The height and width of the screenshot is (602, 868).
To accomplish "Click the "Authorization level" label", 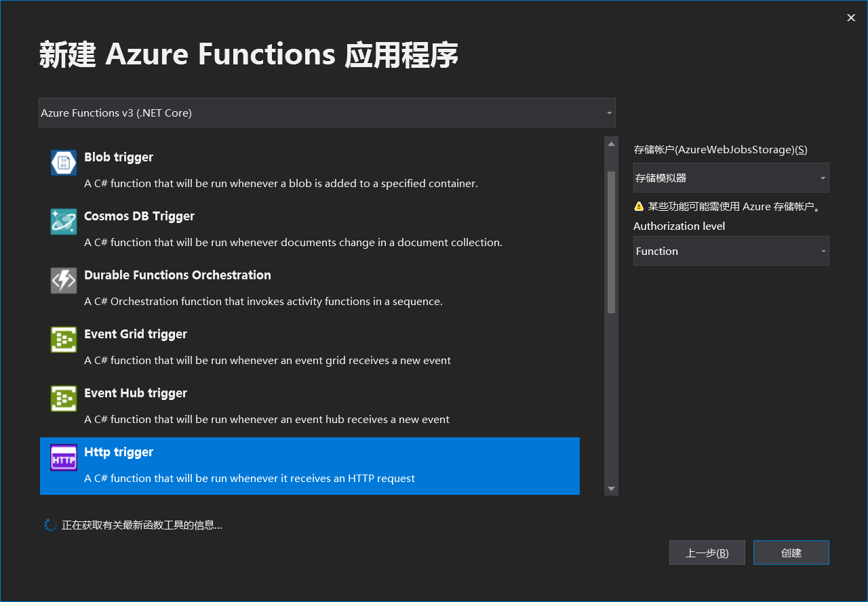I will tap(679, 226).
